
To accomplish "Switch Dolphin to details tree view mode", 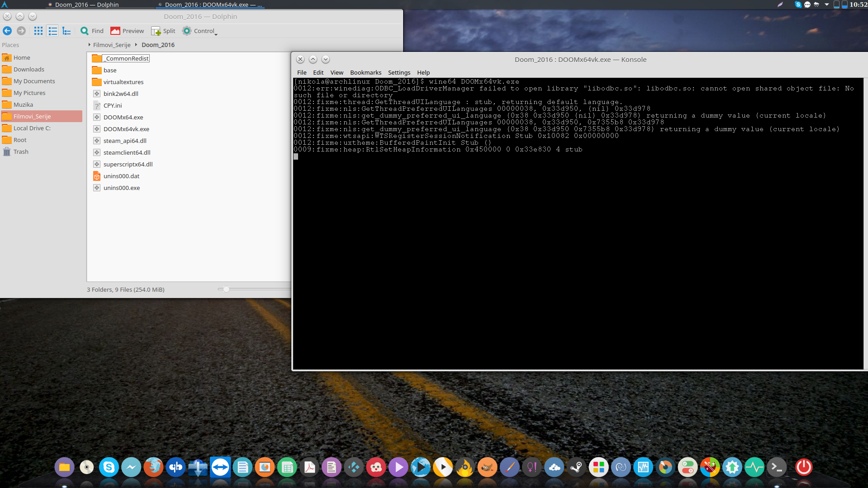I will (67, 31).
